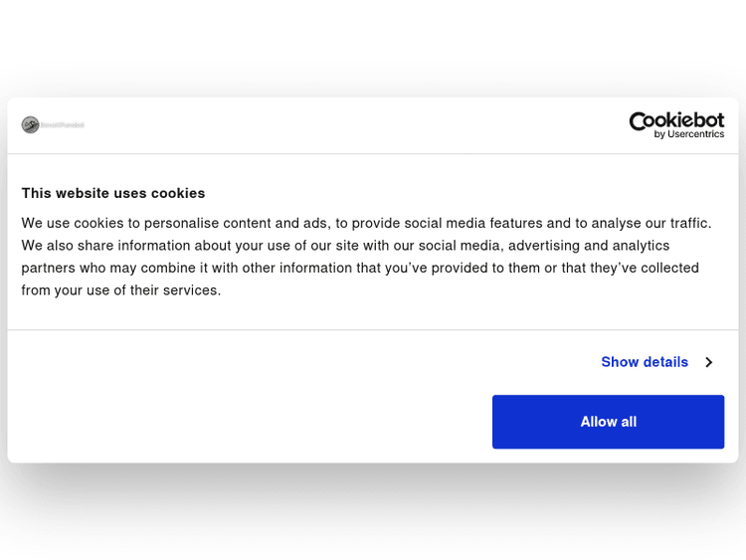
Task: Click empty space left of Show details
Action: (x=298, y=362)
